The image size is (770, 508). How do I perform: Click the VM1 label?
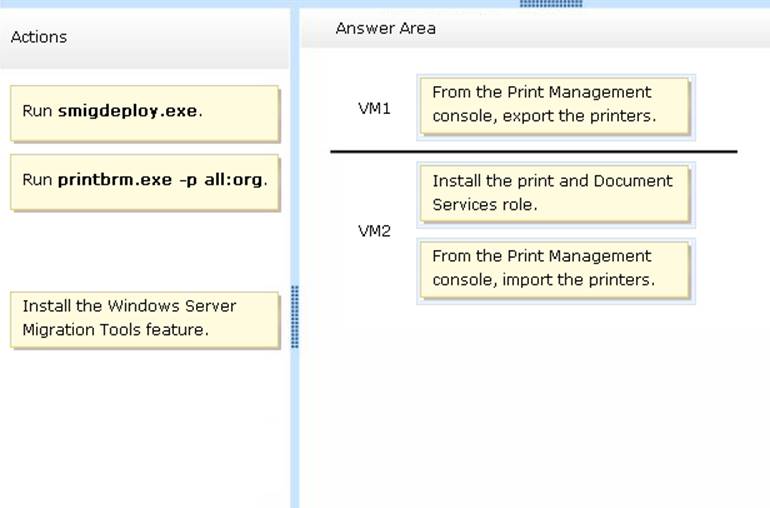tap(374, 108)
